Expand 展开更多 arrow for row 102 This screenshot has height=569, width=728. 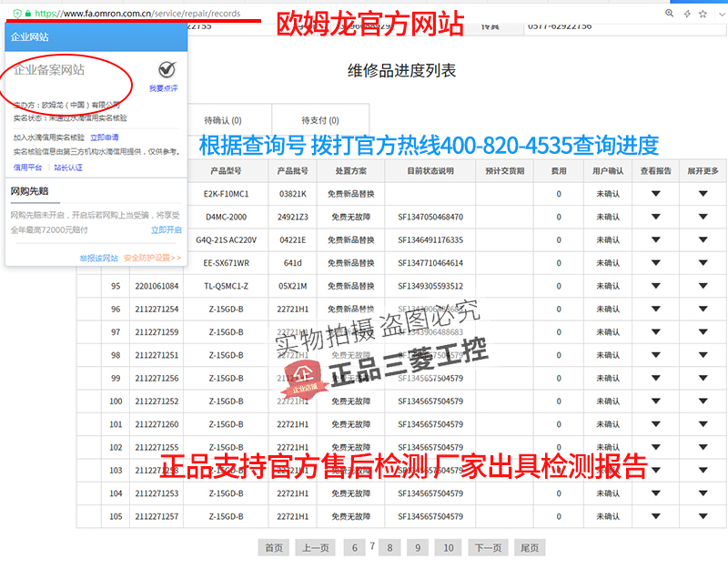click(x=703, y=447)
